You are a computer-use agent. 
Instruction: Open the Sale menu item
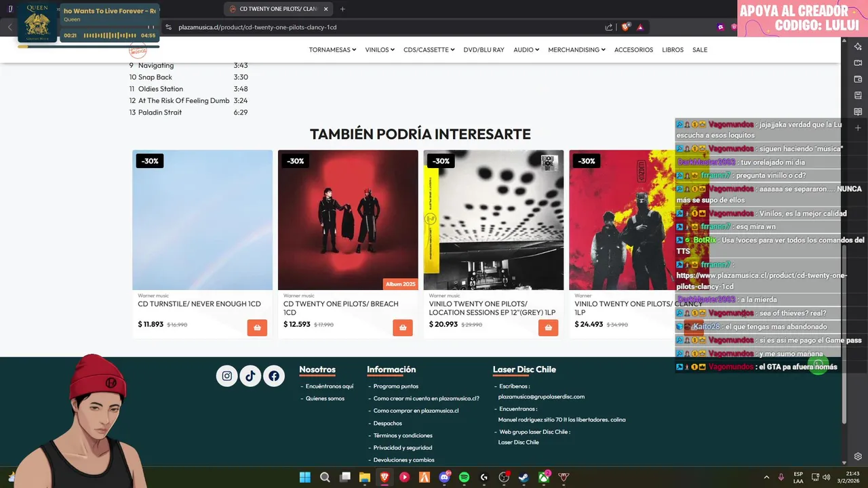pyautogui.click(x=700, y=49)
